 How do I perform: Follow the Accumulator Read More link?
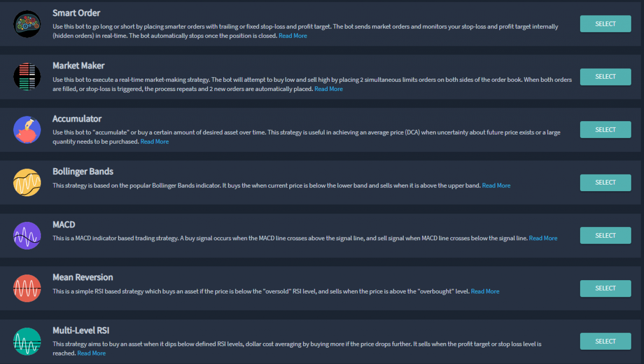point(154,142)
